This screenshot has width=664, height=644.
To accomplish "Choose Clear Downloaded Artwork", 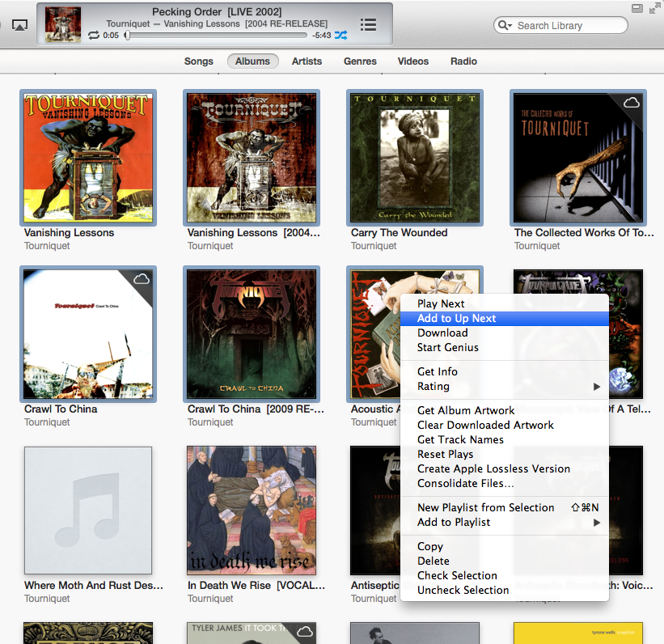I will [505, 425].
